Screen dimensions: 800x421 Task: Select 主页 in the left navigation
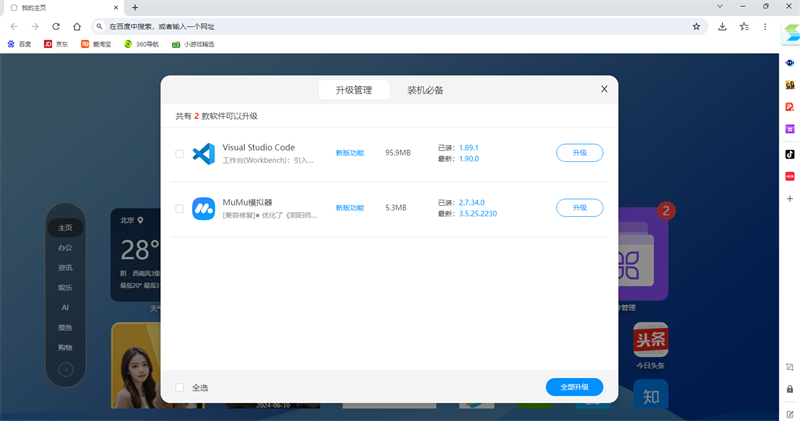tap(65, 228)
